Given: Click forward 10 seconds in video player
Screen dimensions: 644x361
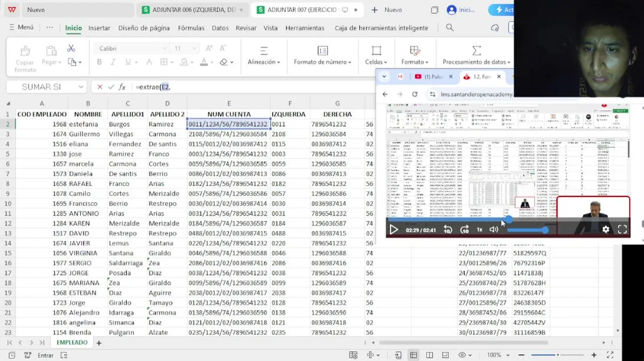Looking at the screenshot, I should pyautogui.click(x=464, y=230).
